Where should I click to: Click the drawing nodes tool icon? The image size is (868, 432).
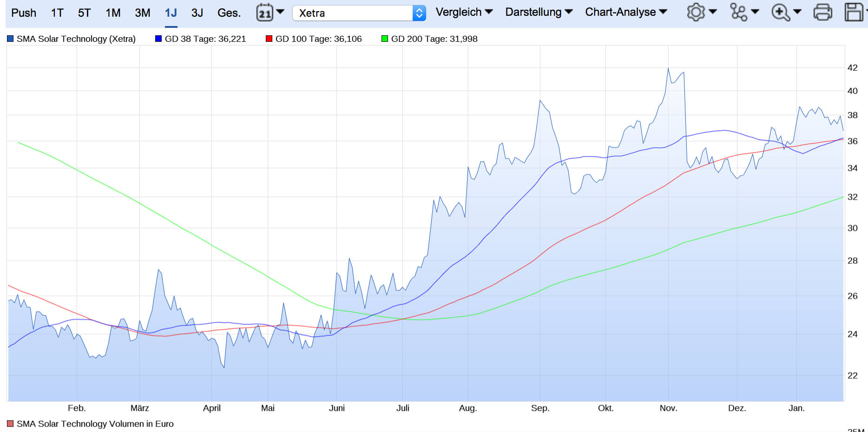point(738,12)
